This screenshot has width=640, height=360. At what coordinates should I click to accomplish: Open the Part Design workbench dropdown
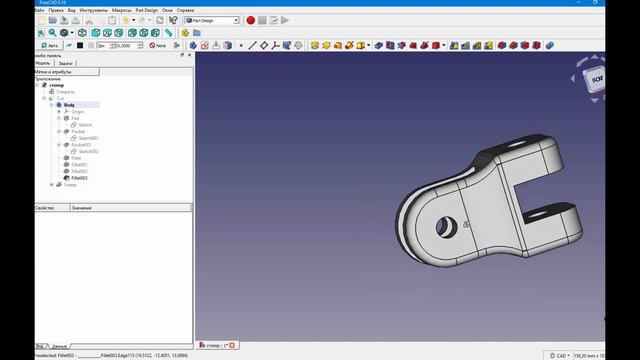(x=211, y=20)
